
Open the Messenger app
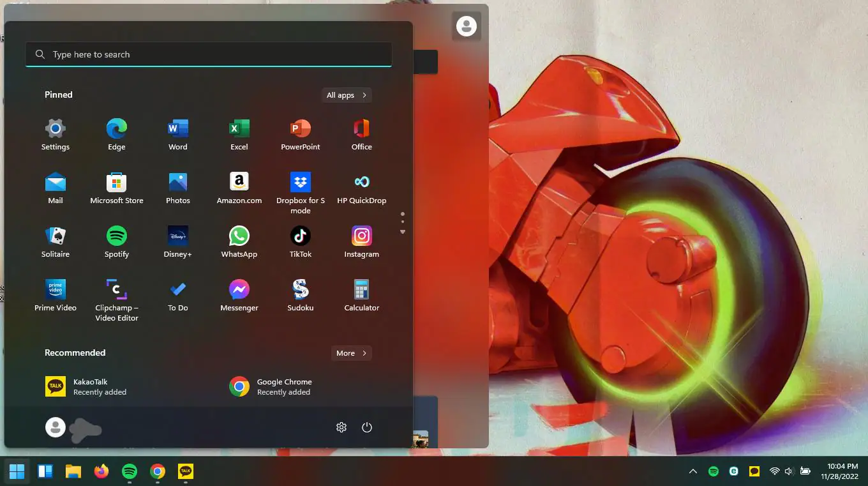[239, 296]
